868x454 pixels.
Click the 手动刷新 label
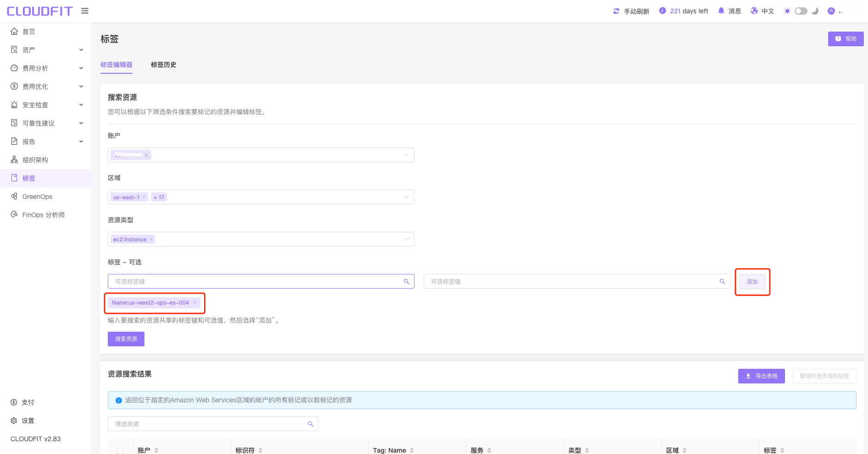636,11
